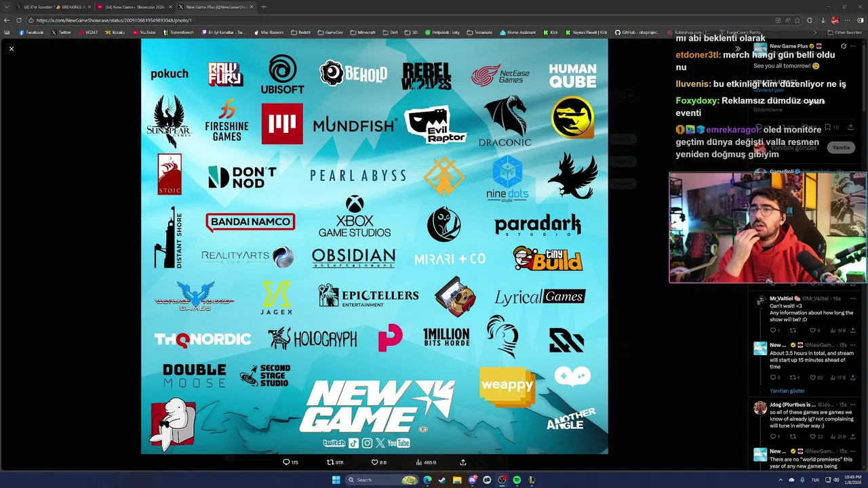Open Discord from the taskbar
Screen dimensions: 868x488
472,480
